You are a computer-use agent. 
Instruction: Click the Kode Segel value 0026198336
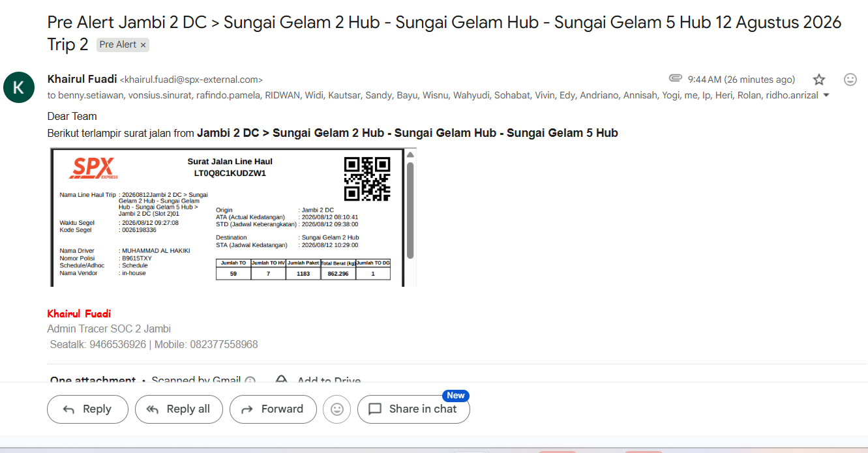point(139,230)
